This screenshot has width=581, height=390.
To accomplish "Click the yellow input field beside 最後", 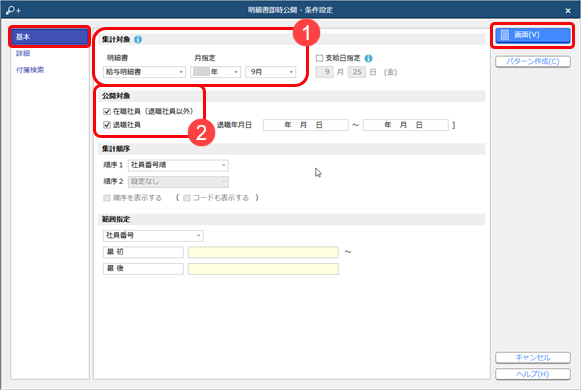I will tap(263, 269).
